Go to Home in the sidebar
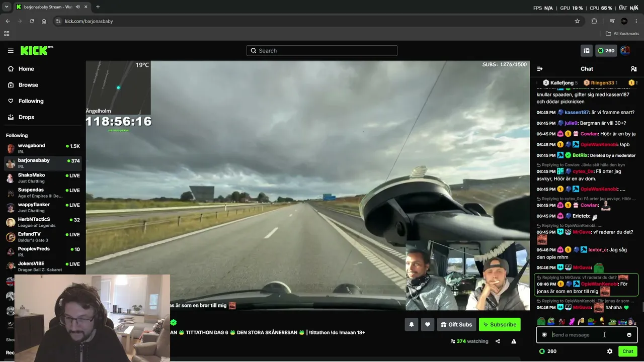Image resolution: width=644 pixels, height=362 pixels. point(26,69)
